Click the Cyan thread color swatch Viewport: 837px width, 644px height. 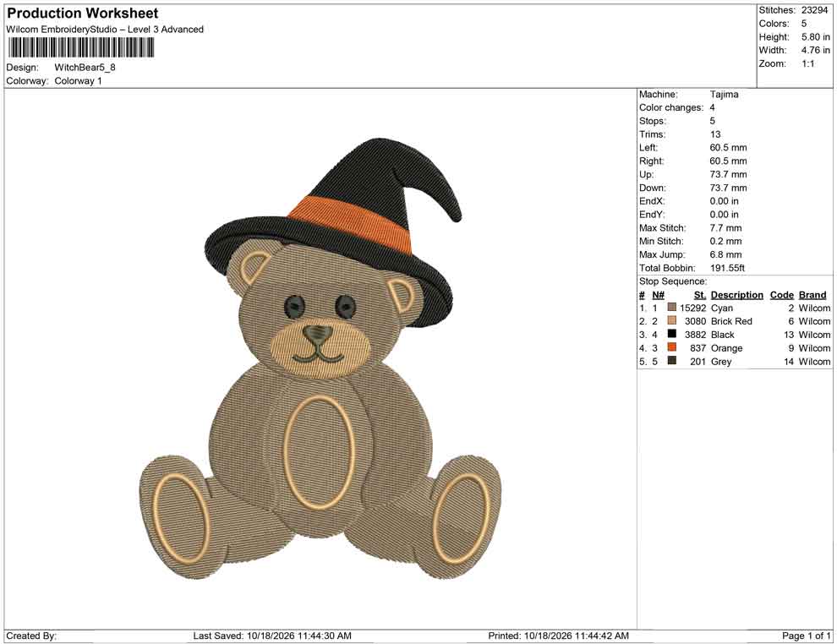pyautogui.click(x=672, y=308)
